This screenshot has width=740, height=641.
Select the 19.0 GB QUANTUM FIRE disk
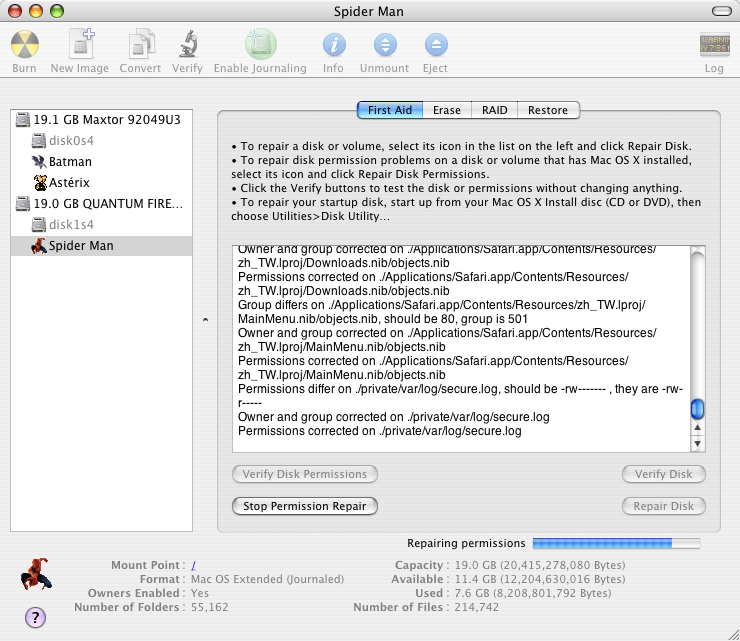tap(101, 203)
